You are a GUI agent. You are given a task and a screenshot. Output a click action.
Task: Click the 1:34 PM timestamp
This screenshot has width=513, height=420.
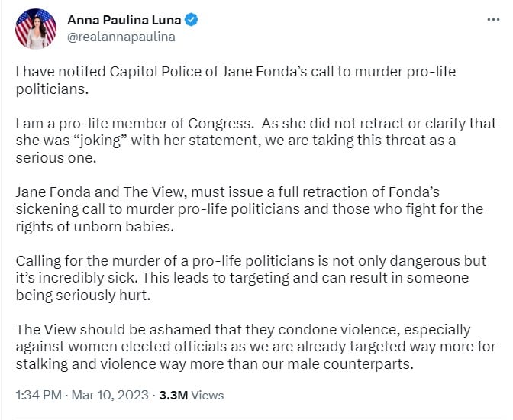pyautogui.click(x=37, y=396)
